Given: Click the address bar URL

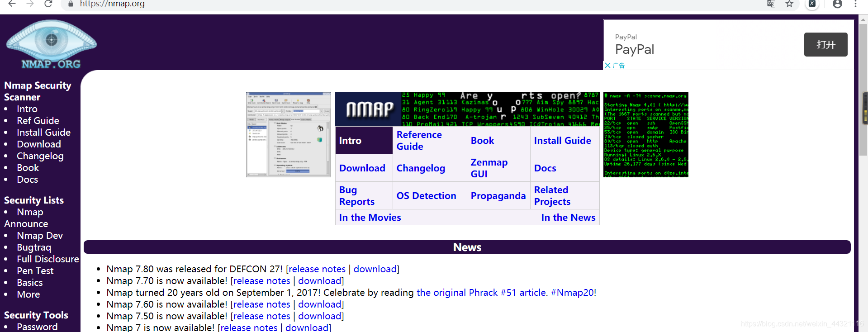Looking at the screenshot, I should coord(112,4).
